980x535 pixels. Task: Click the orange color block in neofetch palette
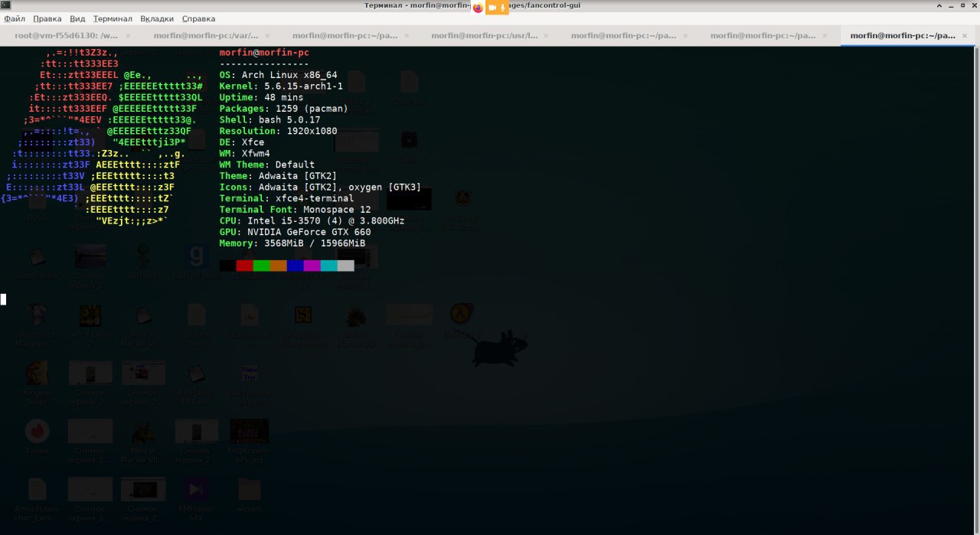[x=278, y=266]
